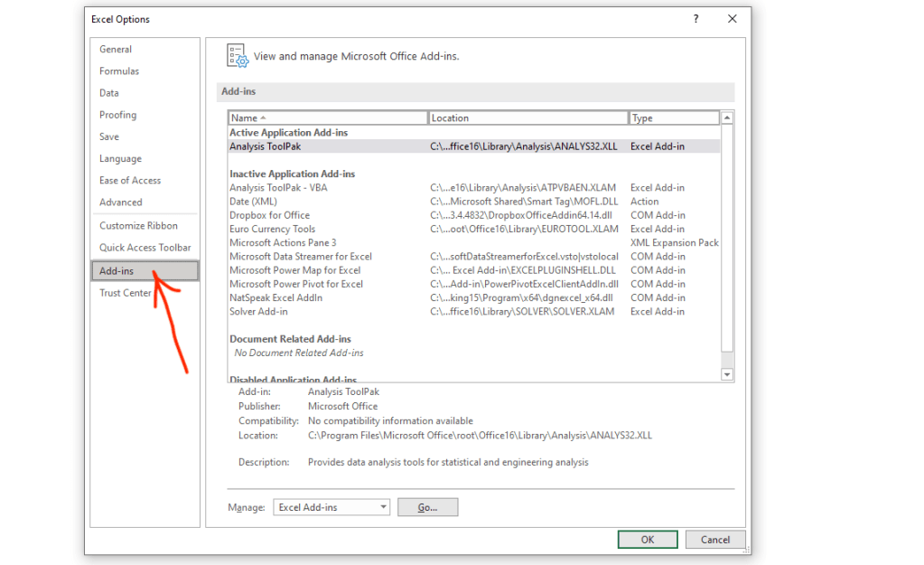Viewport: 924px width, 565px height.
Task: Select the active Analysis ToolPak row
Action: coord(265,146)
